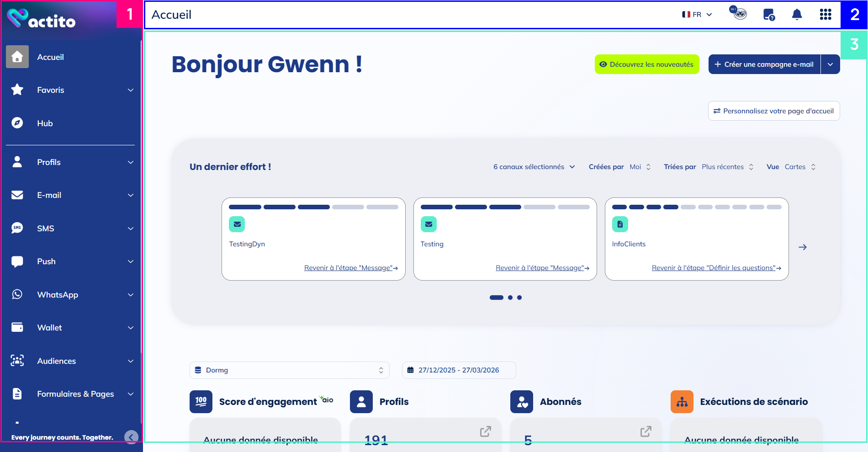Open the 6 canaux sélectionnés dropdown
This screenshot has width=868, height=452.
(534, 167)
